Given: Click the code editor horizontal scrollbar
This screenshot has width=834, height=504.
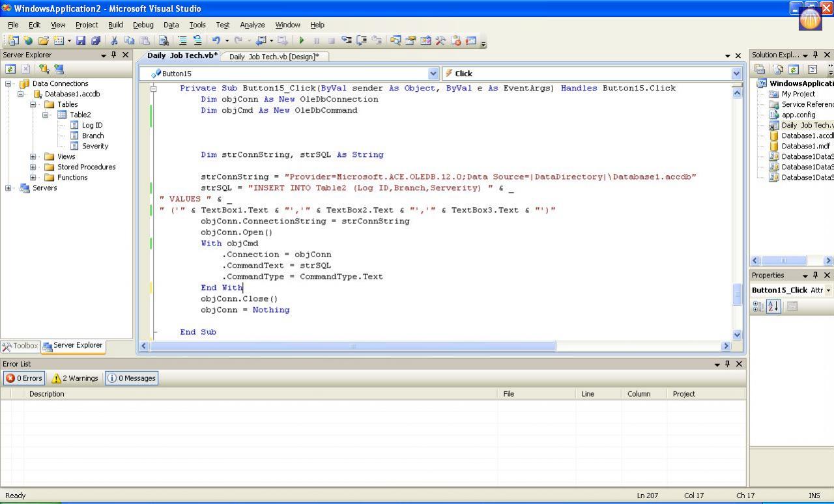Looking at the screenshot, I should (x=352, y=346).
